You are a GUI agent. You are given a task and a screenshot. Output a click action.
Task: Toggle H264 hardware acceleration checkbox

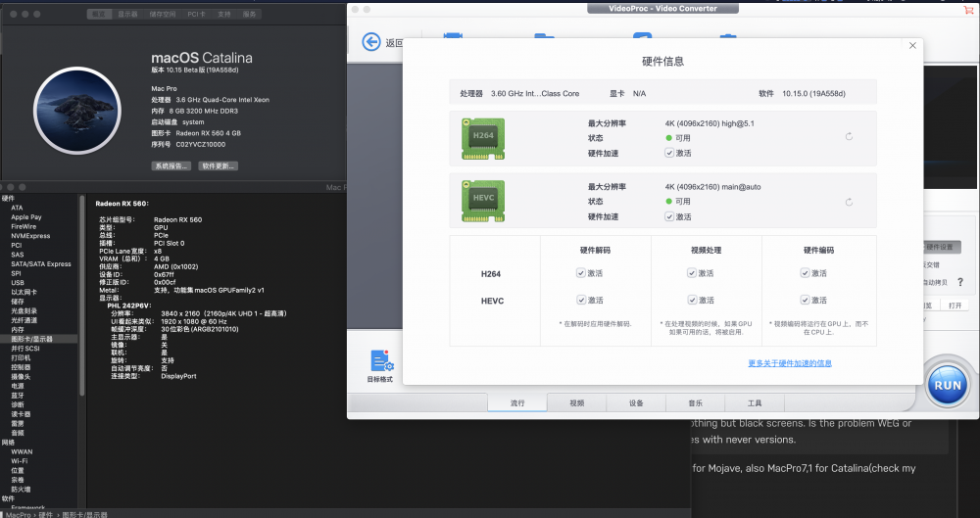click(669, 153)
